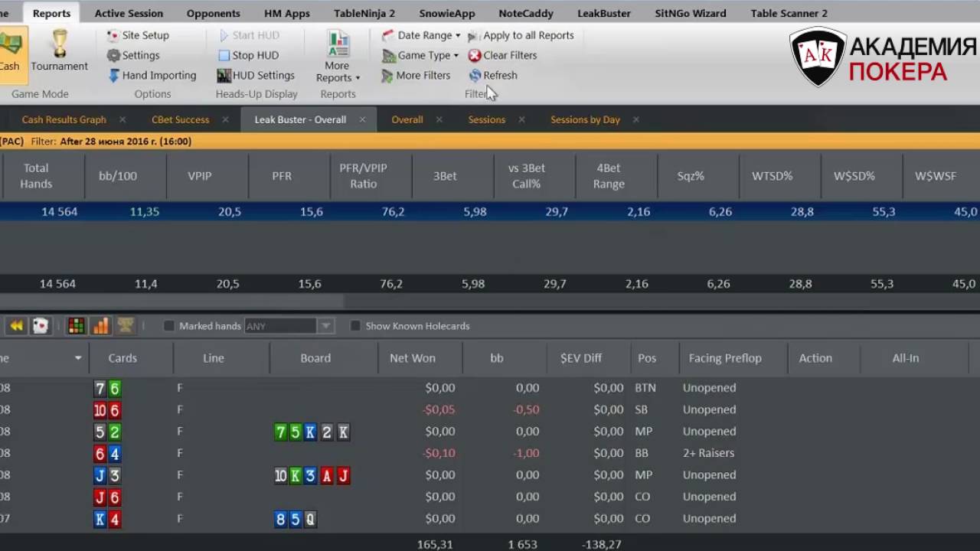Viewport: 980px width, 551px height.
Task: Open the Hand Importing tool
Action: point(152,75)
